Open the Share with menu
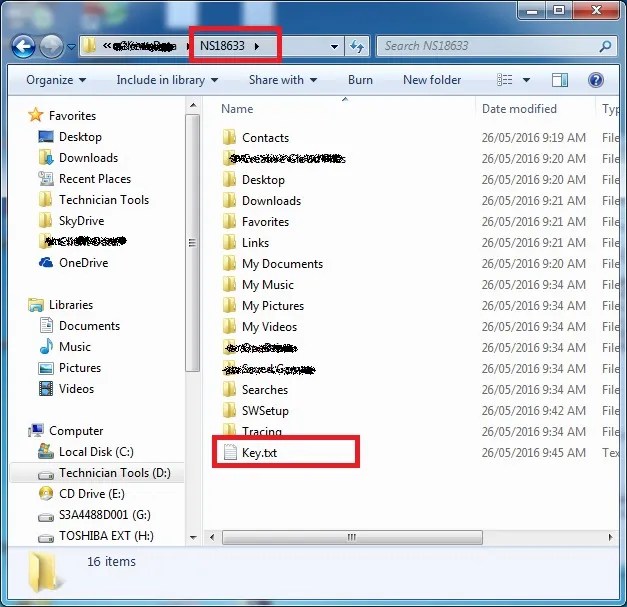Screen dimensions: 627x607 click(x=283, y=80)
